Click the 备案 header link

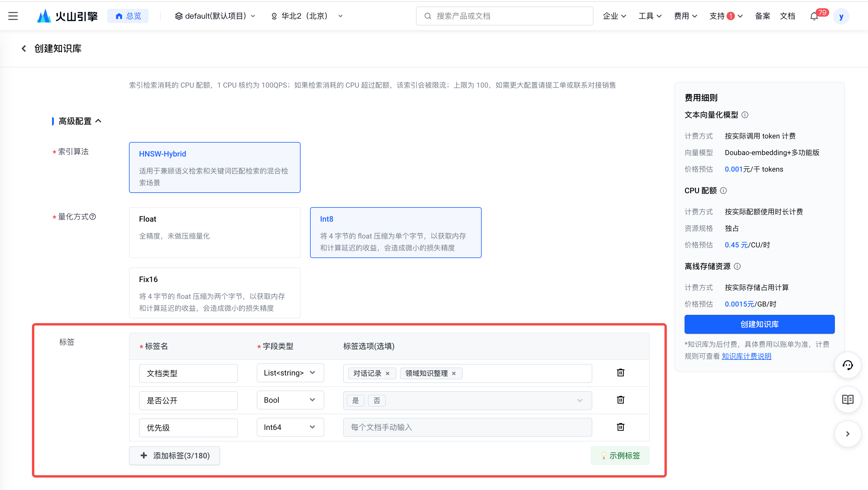763,16
